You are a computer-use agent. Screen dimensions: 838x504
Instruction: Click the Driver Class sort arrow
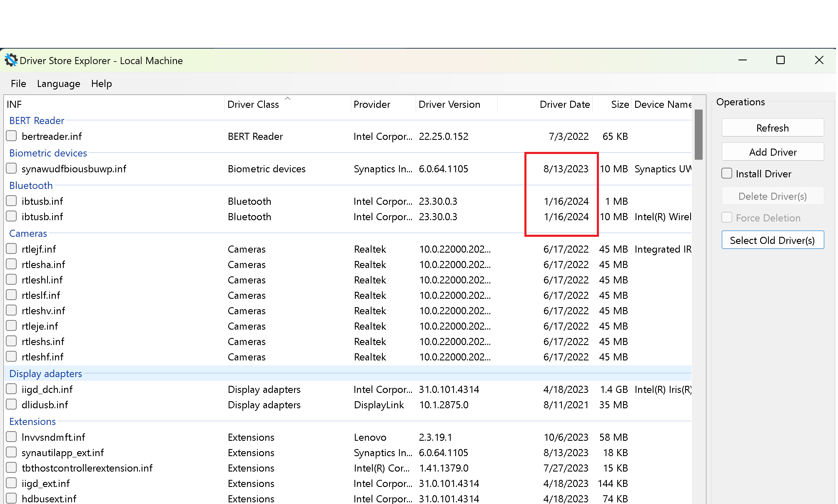287,99
